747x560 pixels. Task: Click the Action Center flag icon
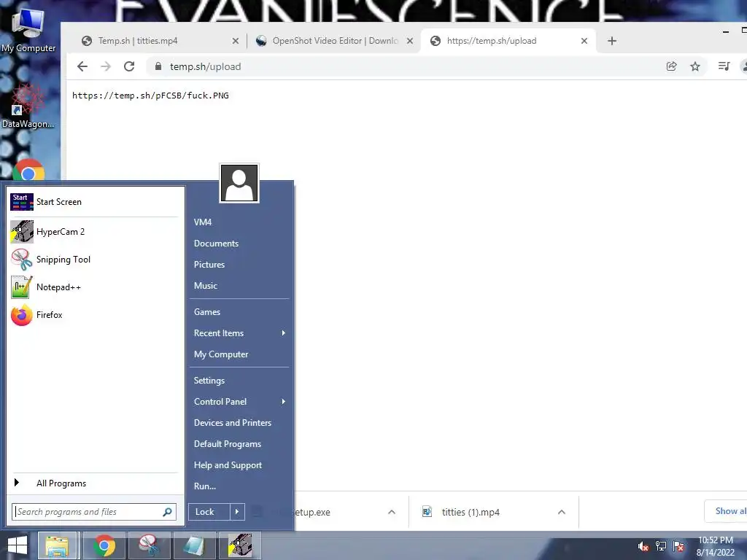pyautogui.click(x=678, y=546)
